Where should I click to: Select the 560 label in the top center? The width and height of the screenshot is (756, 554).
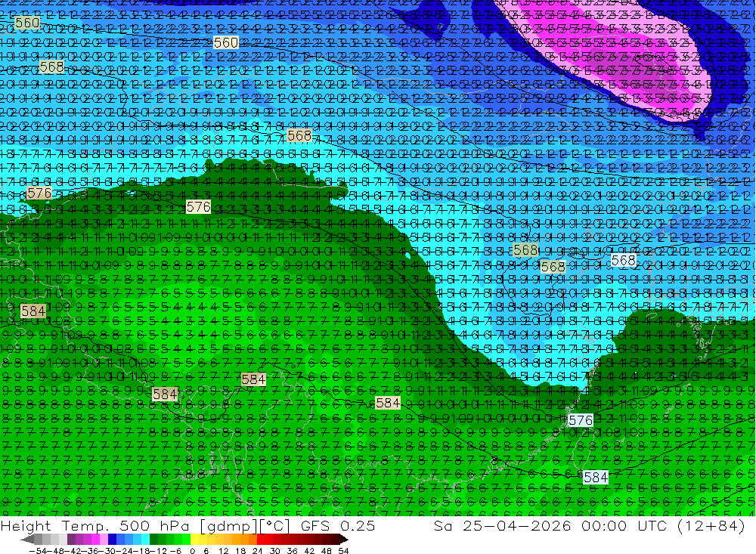click(x=225, y=42)
